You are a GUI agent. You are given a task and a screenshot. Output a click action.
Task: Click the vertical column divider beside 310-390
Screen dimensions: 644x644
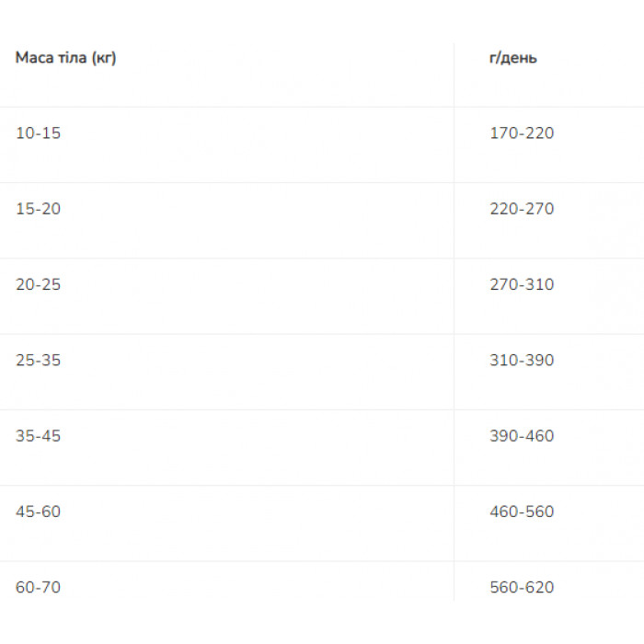coord(454,360)
